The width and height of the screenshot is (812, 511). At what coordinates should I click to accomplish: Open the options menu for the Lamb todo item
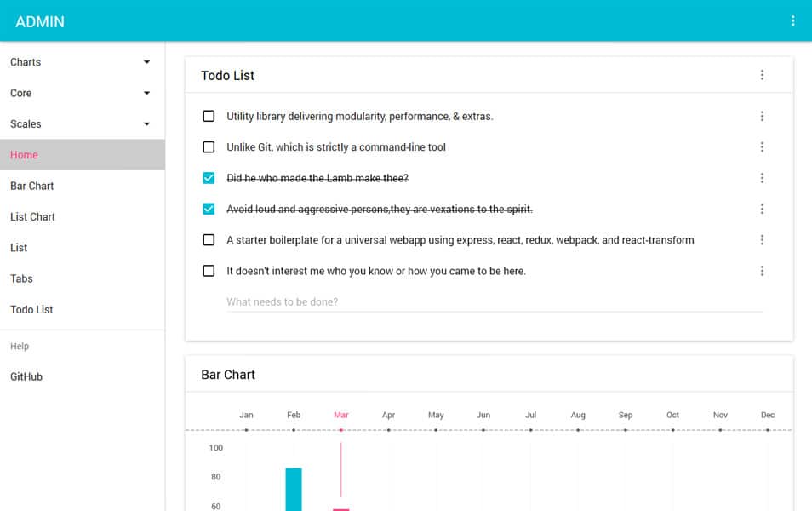point(762,178)
